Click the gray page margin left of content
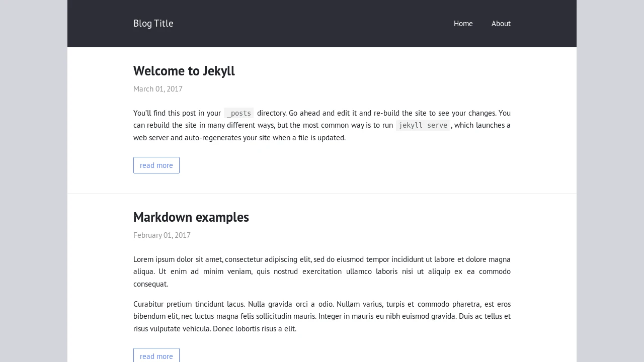Viewport: 644px width, 362px height. [x=33, y=181]
